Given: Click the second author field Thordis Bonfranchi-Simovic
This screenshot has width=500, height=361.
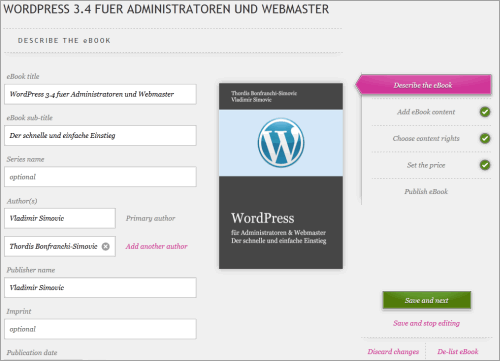Looking at the screenshot, I should tap(60, 246).
